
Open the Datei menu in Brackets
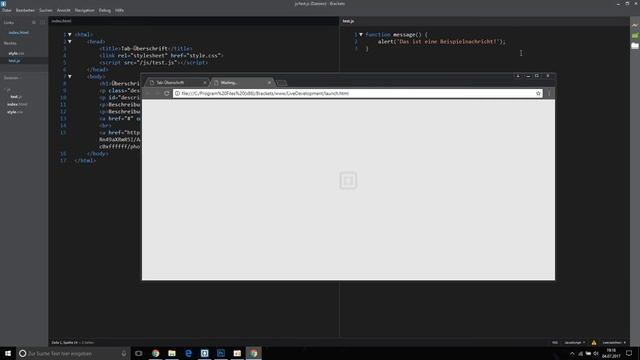coord(7,10)
